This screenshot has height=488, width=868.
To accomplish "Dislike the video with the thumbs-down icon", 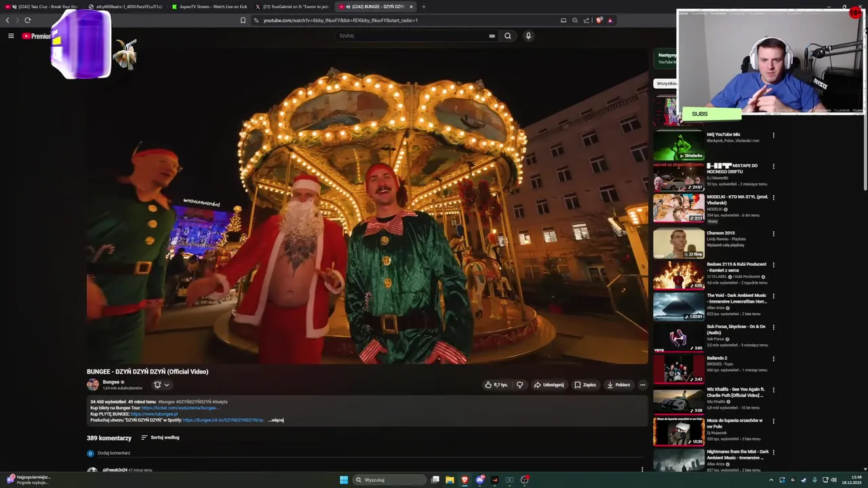I will click(520, 385).
